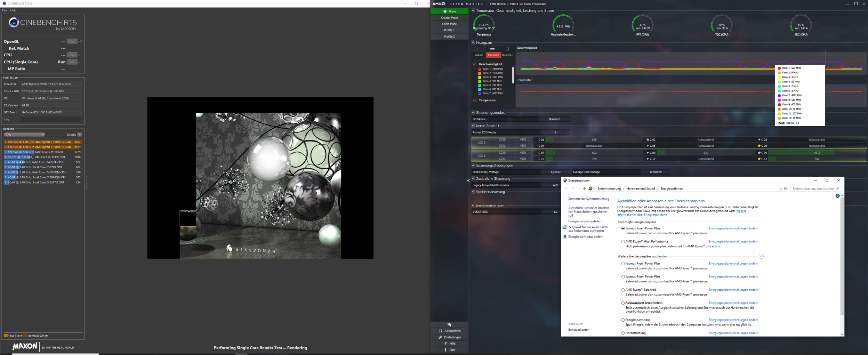Open the Help menu in Cinebench
This screenshot has width=868, height=355.
click(x=13, y=10)
